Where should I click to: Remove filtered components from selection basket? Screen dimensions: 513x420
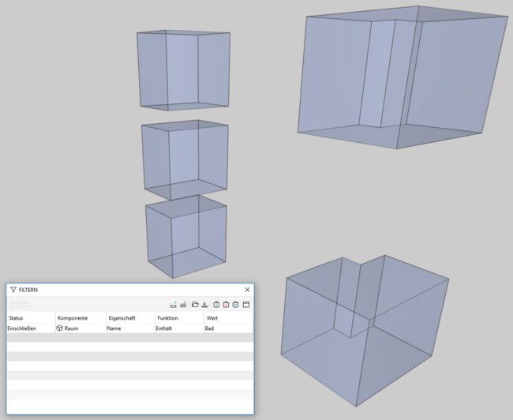(226, 305)
